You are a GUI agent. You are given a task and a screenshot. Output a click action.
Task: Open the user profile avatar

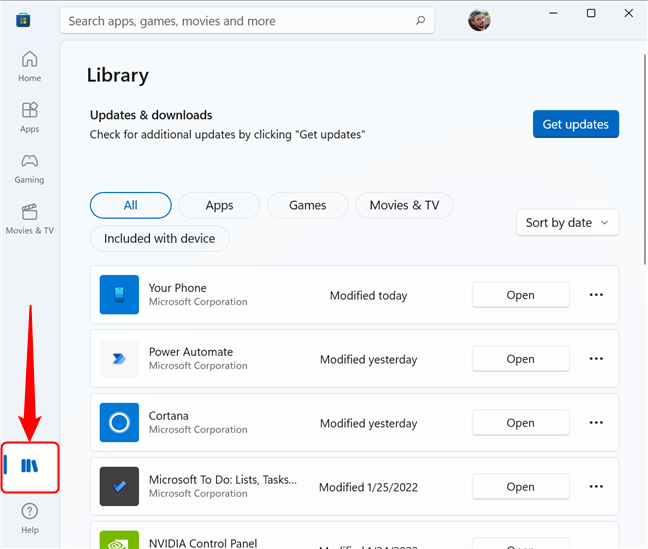point(479,20)
